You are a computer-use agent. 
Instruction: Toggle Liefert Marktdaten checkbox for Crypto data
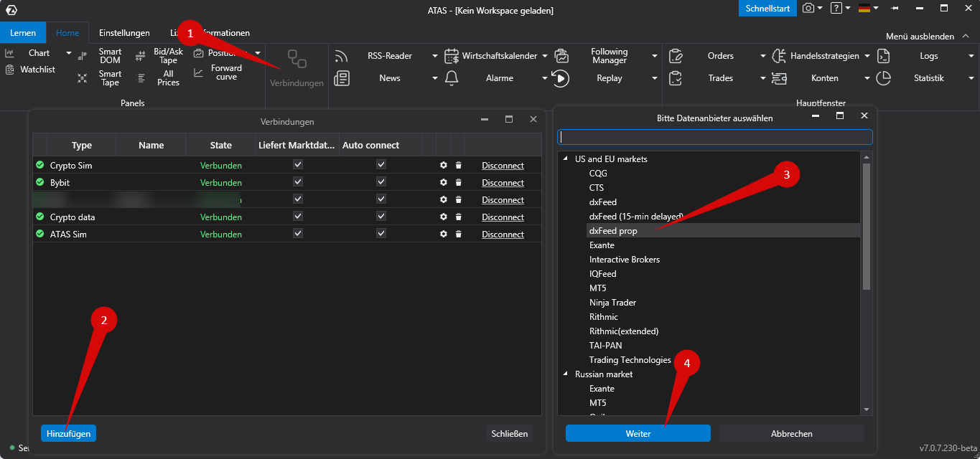click(x=298, y=216)
